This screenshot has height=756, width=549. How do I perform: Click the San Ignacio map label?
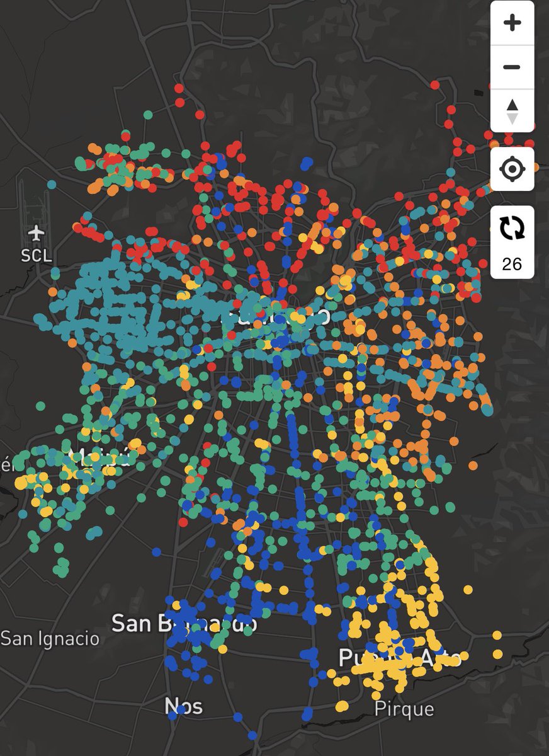click(50, 639)
